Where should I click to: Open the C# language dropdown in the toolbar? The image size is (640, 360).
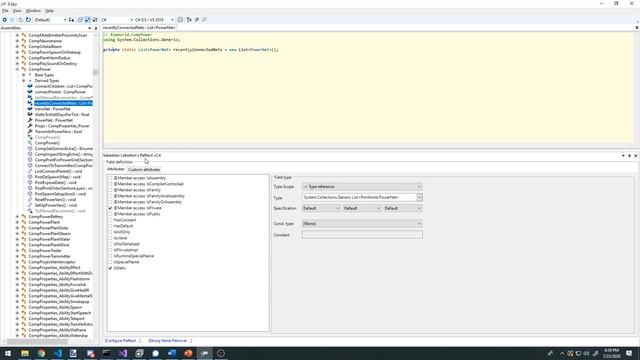pos(117,20)
